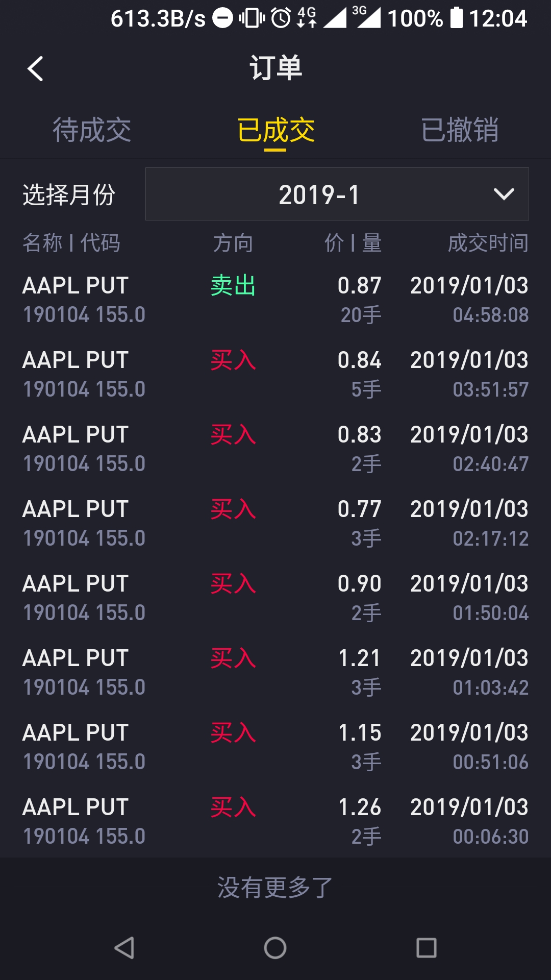This screenshot has width=551, height=980.
Task: Open the recent apps square button
Action: pyautogui.click(x=427, y=948)
